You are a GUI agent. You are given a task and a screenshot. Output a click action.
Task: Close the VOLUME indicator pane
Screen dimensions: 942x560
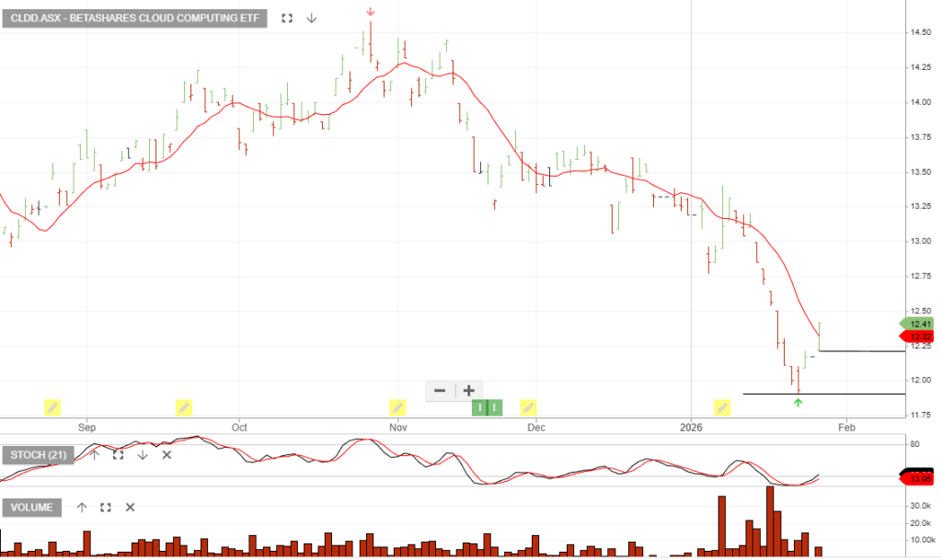coord(130,507)
